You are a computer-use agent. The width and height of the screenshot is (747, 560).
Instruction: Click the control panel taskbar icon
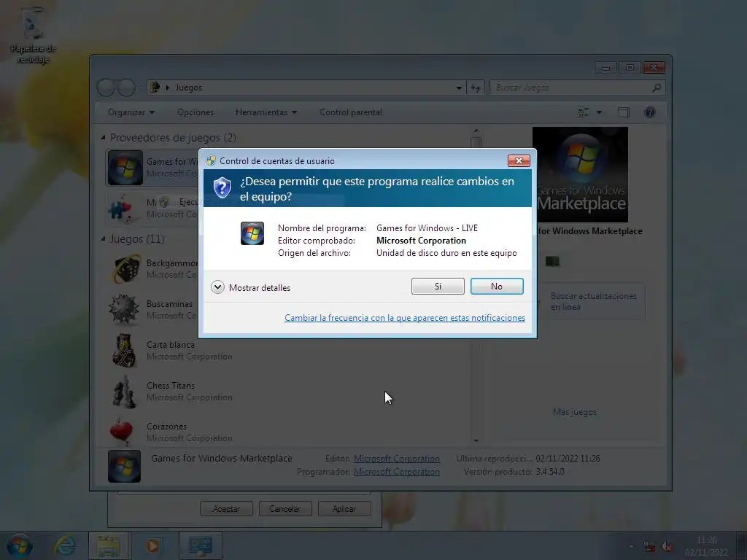click(200, 545)
